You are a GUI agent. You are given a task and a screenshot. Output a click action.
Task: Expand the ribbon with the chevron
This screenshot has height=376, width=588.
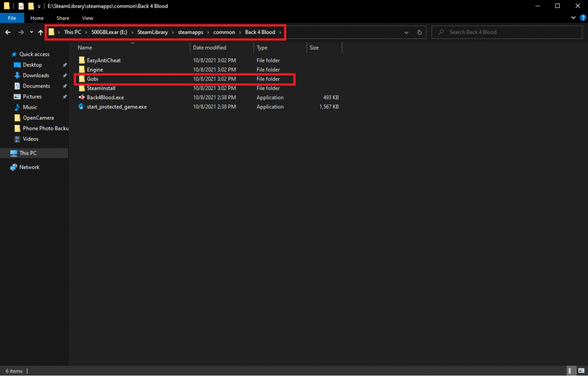573,18
